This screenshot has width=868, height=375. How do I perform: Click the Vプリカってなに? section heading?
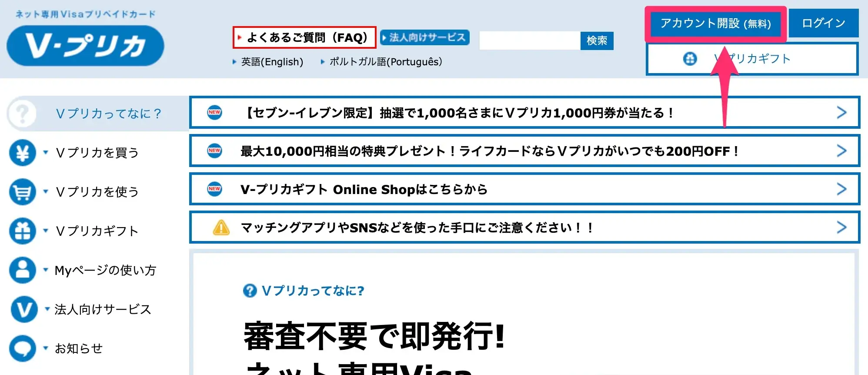pyautogui.click(x=313, y=291)
